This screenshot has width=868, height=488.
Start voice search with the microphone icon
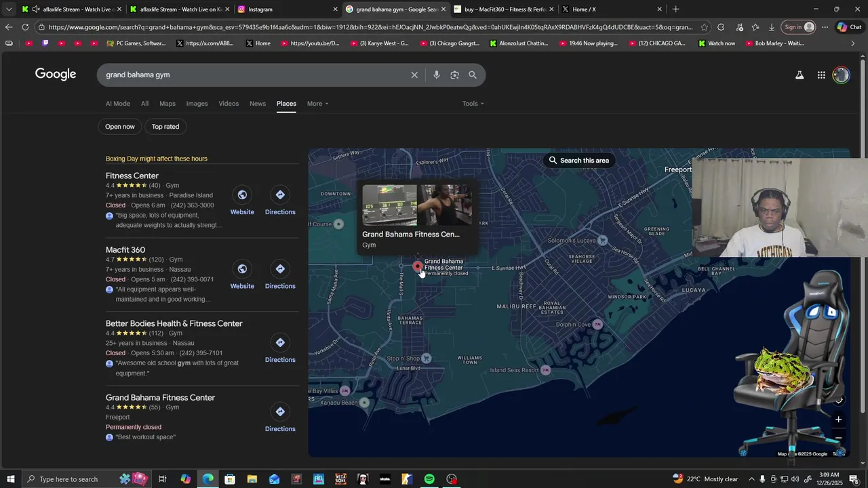[437, 75]
